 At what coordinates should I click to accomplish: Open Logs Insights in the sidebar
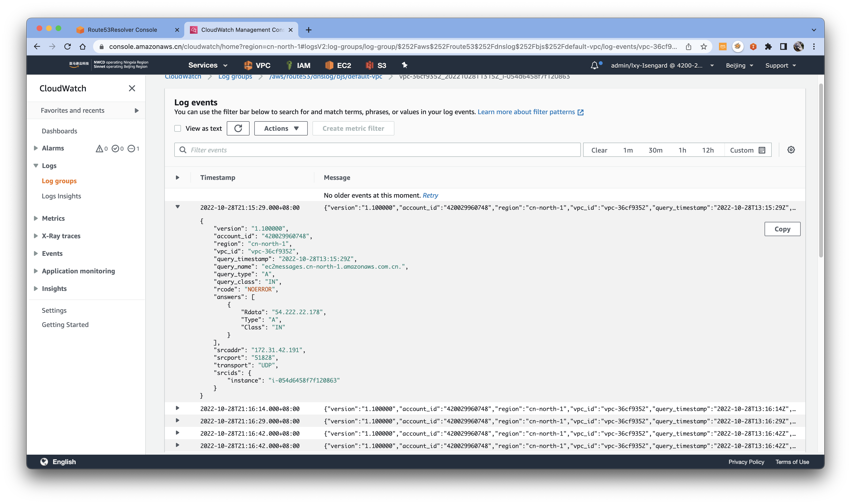61,196
